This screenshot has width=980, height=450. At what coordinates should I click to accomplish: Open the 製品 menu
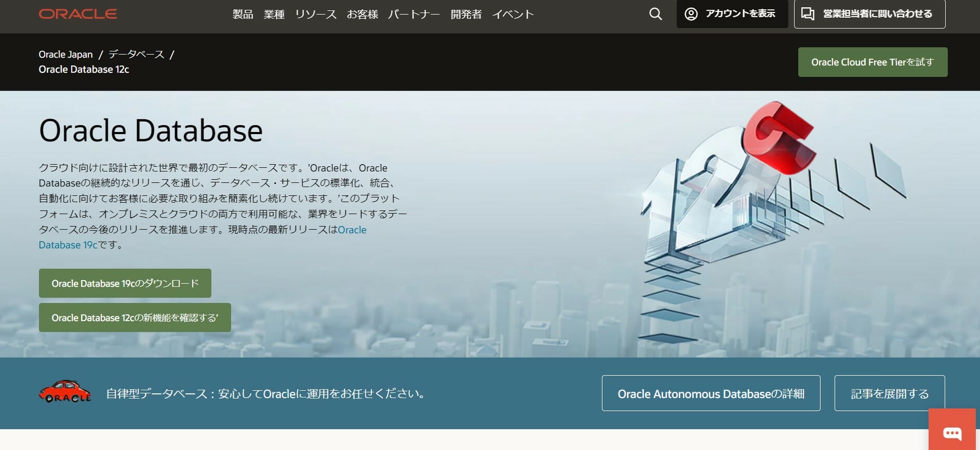pos(243,14)
